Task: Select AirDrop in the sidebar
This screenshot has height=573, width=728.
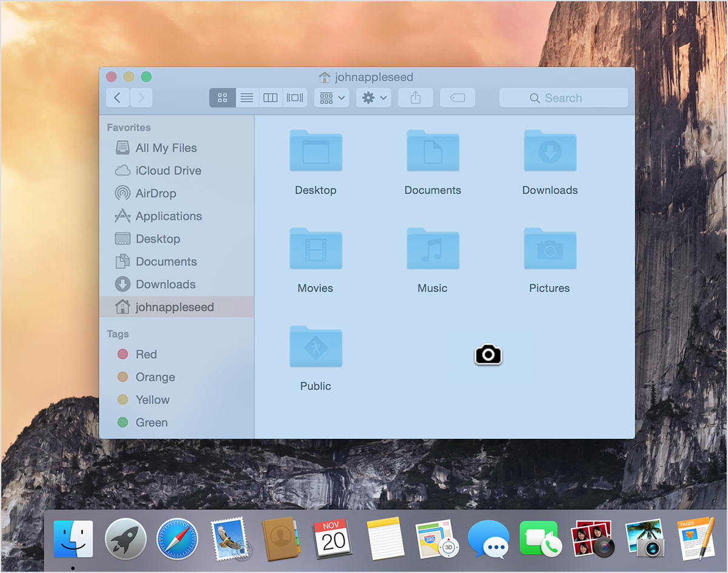Action: tap(154, 193)
